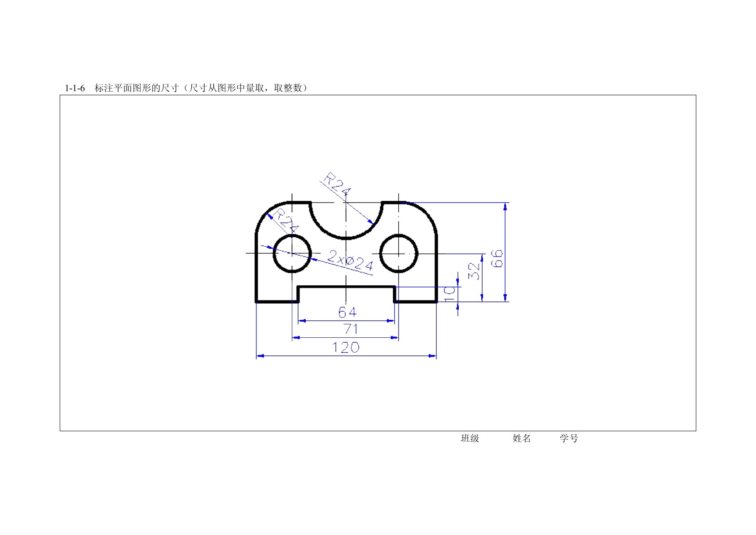Select the 64 slot width dimension
Viewport: 756px width, 535px height.
(x=347, y=312)
